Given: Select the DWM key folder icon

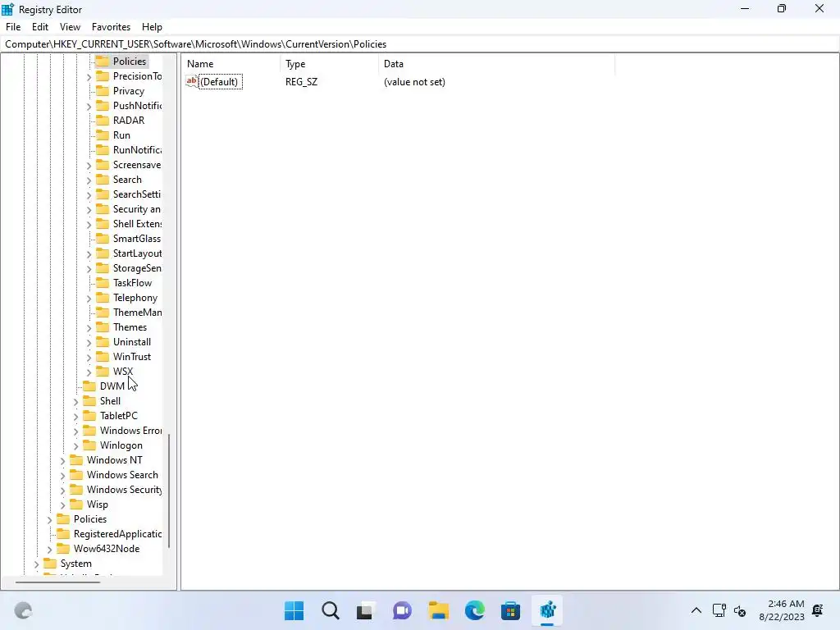Looking at the screenshot, I should (x=89, y=386).
